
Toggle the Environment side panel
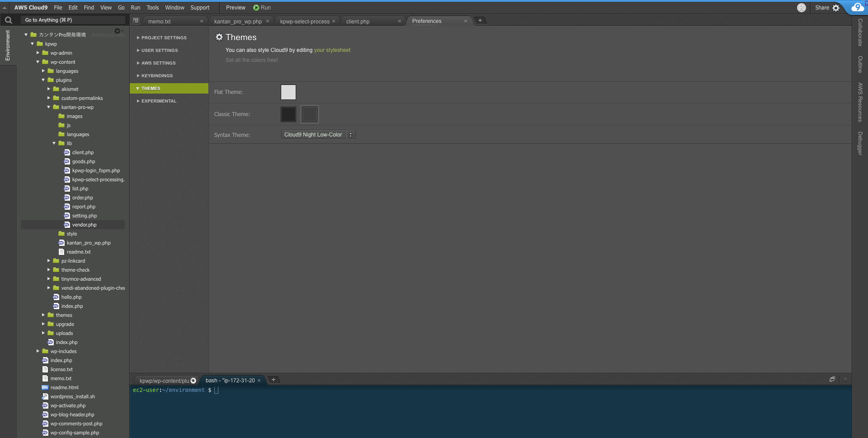tap(8, 46)
